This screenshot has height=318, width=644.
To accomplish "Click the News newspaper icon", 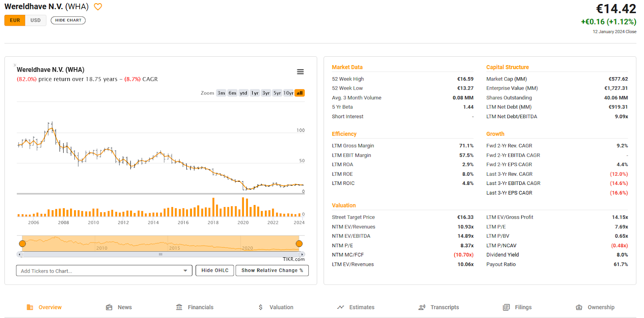I will click(109, 307).
